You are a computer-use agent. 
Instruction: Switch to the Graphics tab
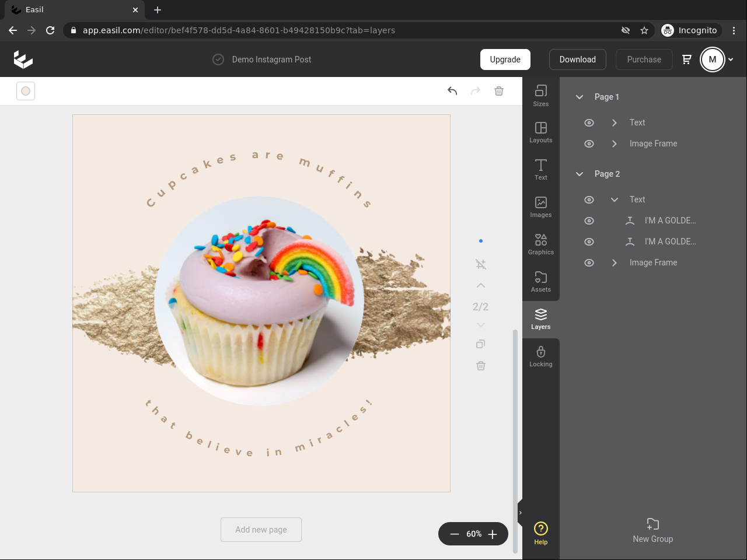click(541, 244)
